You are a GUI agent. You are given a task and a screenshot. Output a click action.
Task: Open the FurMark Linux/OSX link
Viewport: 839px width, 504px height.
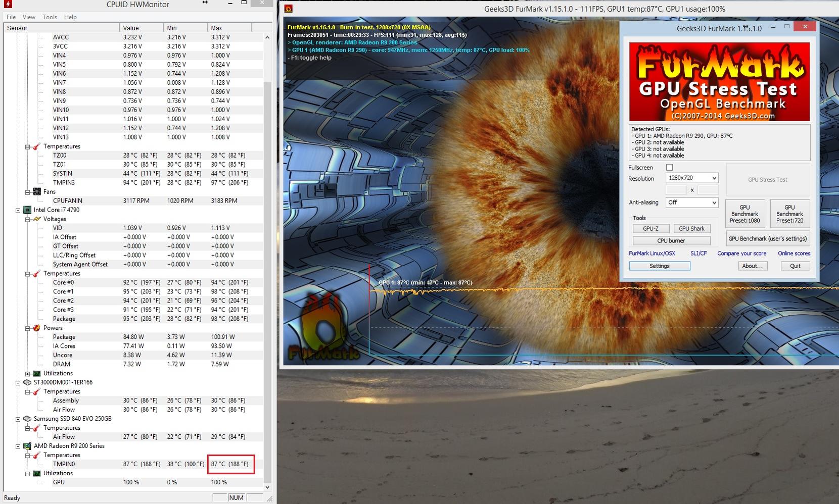652,254
